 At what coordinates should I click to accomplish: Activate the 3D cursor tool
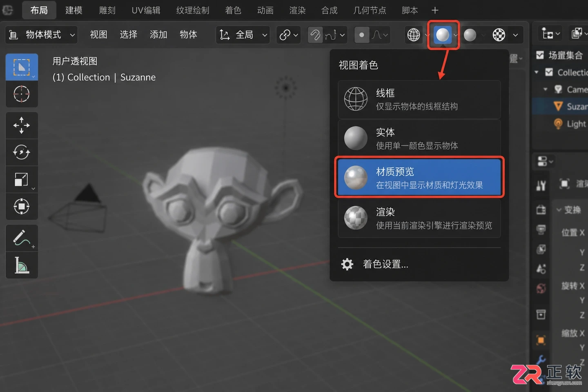click(22, 94)
